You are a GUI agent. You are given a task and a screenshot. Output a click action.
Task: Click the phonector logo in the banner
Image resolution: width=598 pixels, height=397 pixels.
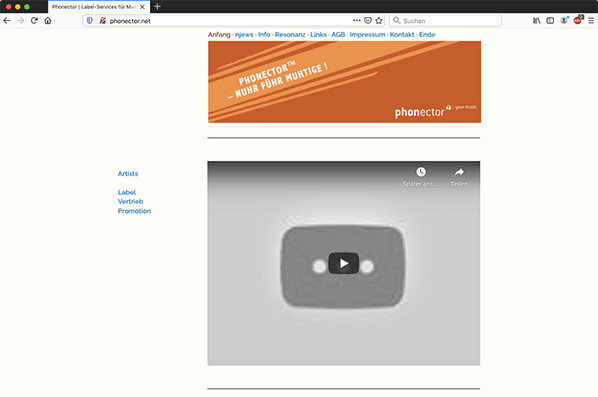point(435,111)
